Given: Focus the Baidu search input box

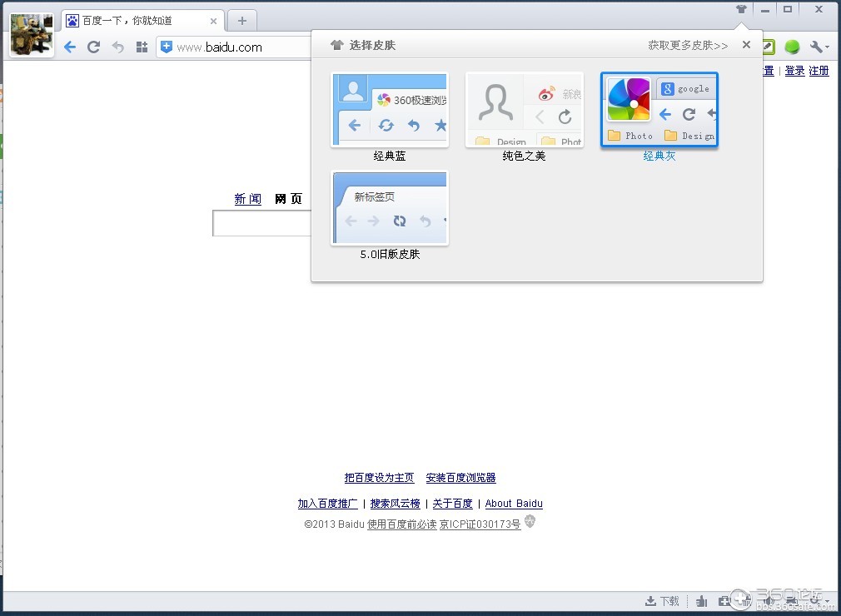Looking at the screenshot, I should [x=261, y=223].
